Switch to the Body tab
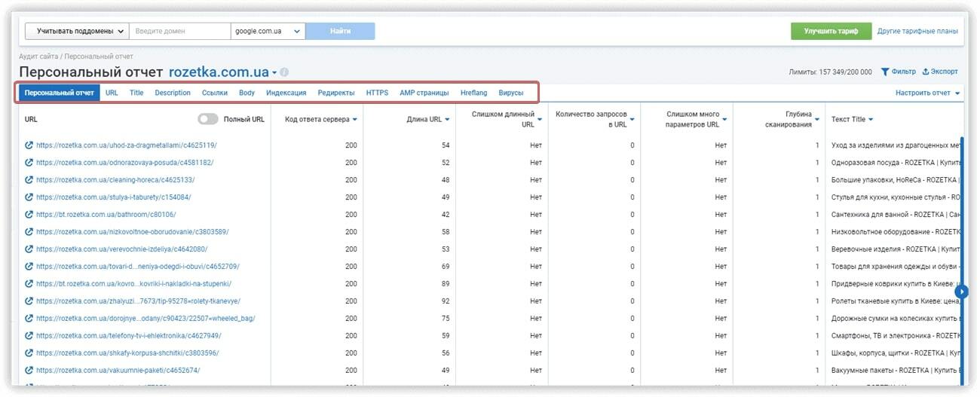 coord(247,93)
